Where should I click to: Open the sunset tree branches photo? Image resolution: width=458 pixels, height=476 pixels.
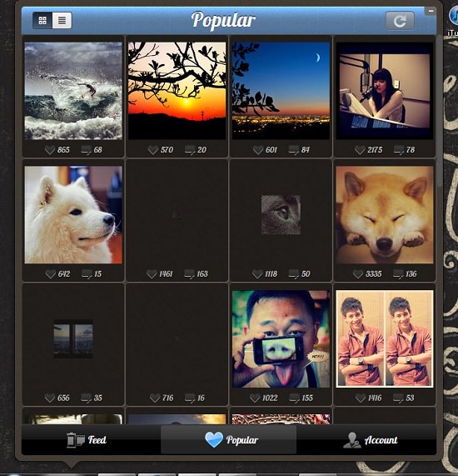(x=177, y=91)
